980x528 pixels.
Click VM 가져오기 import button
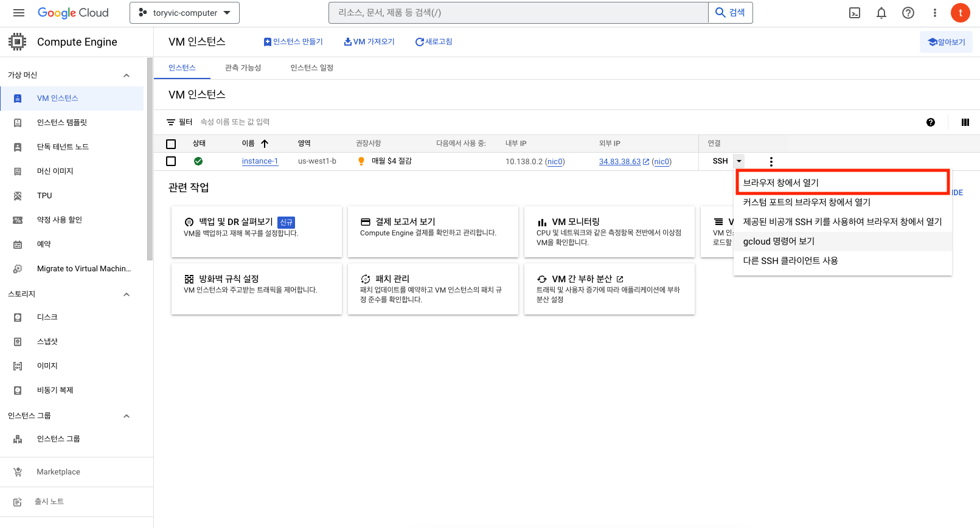point(369,42)
